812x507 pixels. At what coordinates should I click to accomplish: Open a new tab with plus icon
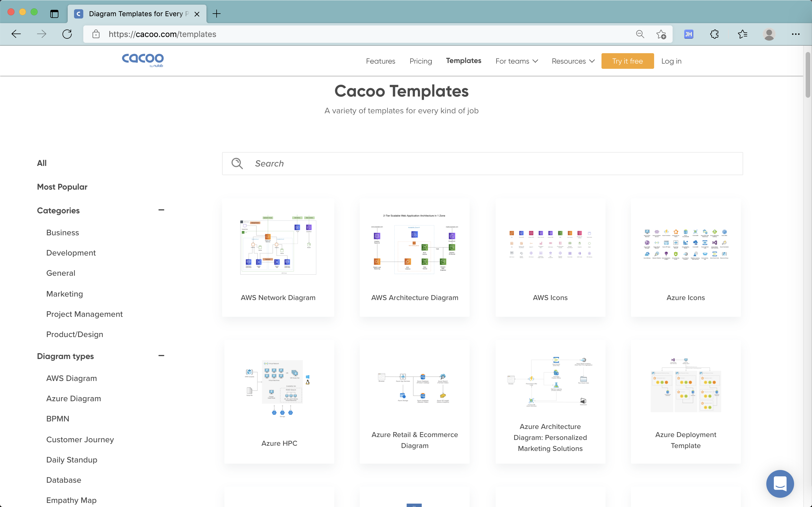click(217, 14)
